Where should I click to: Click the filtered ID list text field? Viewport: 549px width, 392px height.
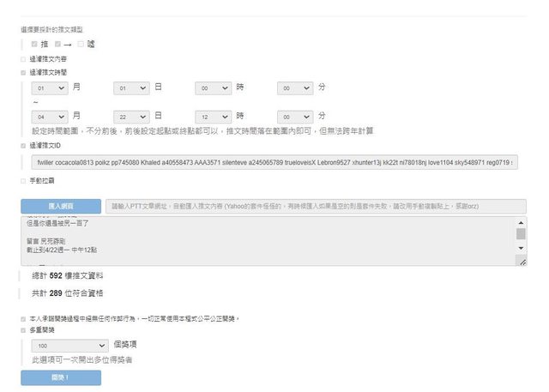[274, 161]
